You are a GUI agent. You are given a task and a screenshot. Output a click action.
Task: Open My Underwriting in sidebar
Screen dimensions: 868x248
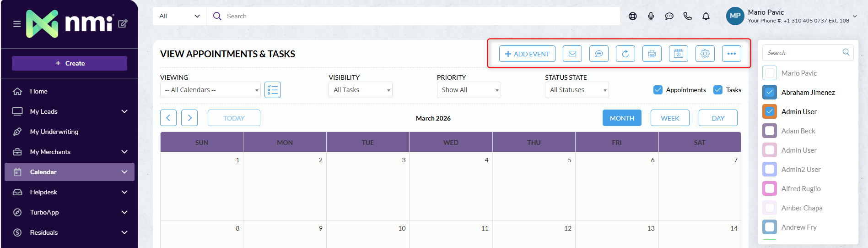[54, 132]
